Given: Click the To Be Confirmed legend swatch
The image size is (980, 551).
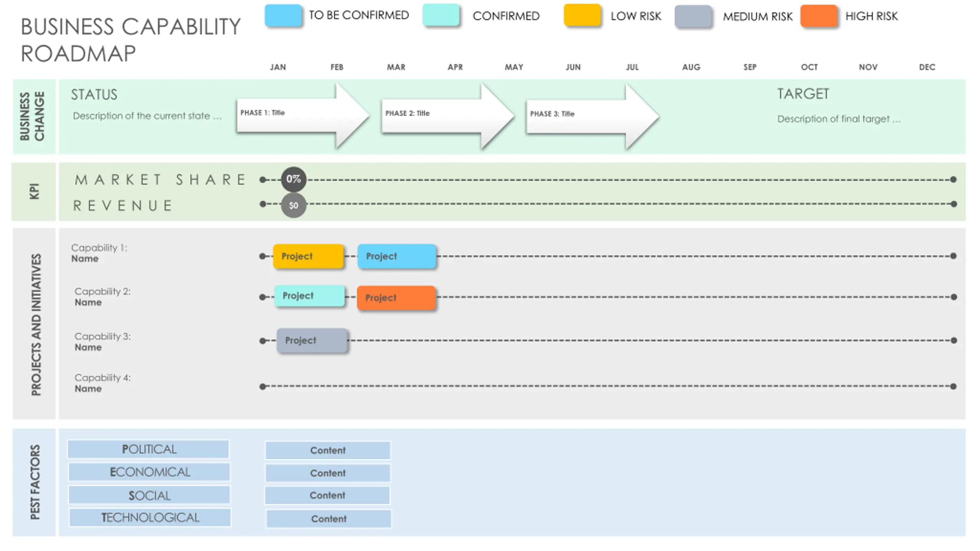Looking at the screenshot, I should (283, 15).
